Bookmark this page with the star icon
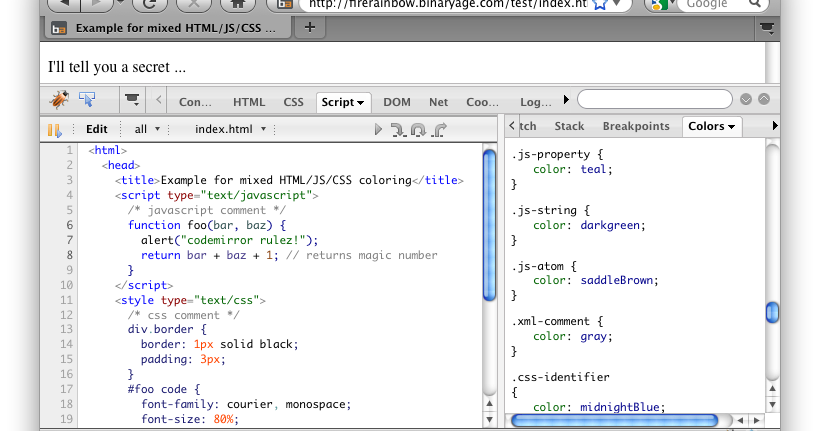 click(x=600, y=4)
